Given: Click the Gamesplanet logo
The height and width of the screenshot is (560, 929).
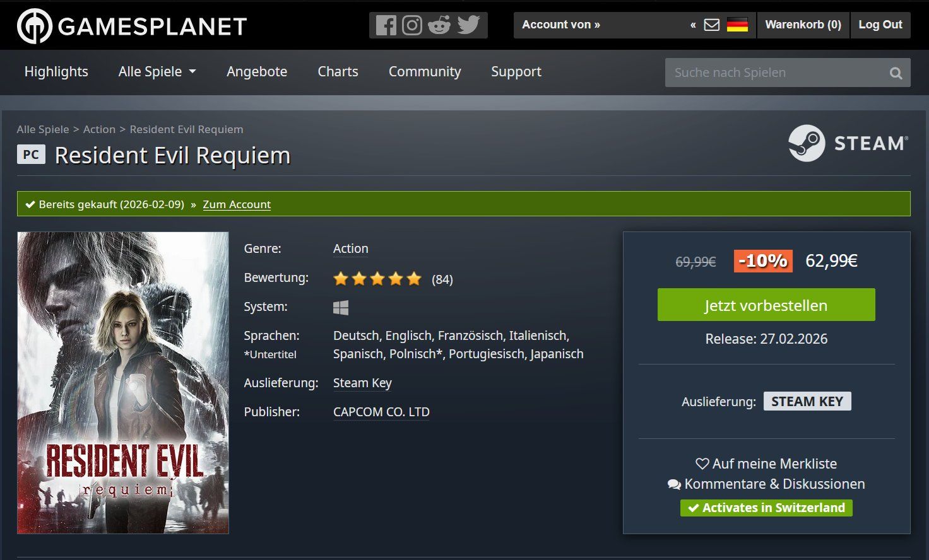Looking at the screenshot, I should point(132,26).
